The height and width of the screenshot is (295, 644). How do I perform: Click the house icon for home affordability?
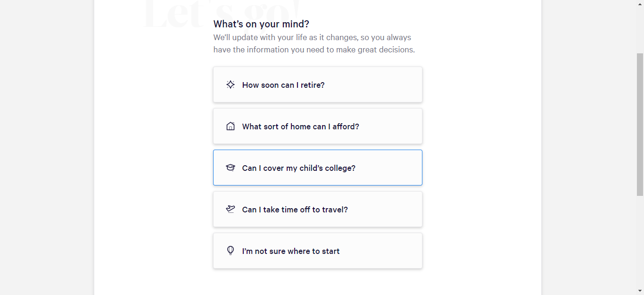click(231, 126)
